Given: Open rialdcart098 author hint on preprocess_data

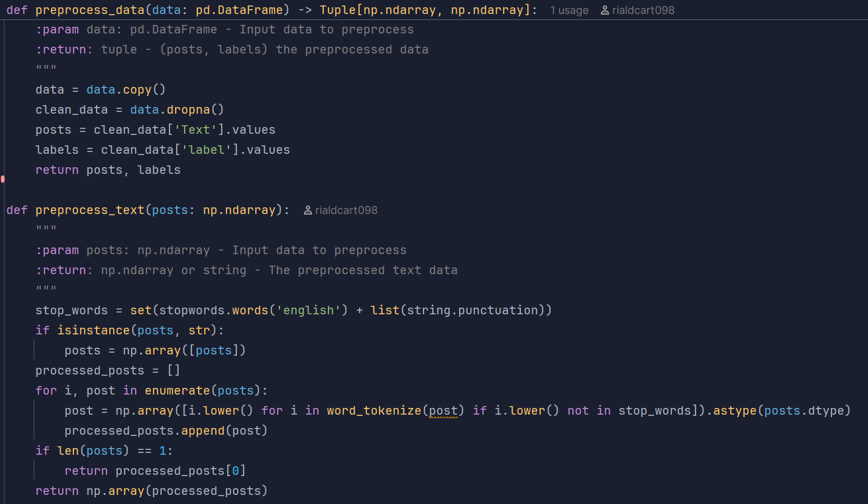Looking at the screenshot, I should click(642, 10).
